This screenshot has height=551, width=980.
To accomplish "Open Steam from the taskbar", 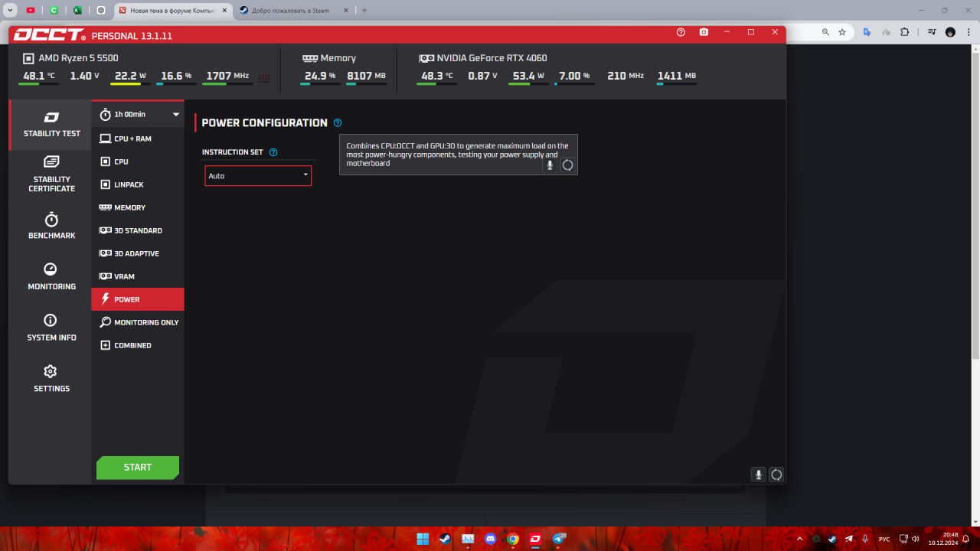I will 445,539.
